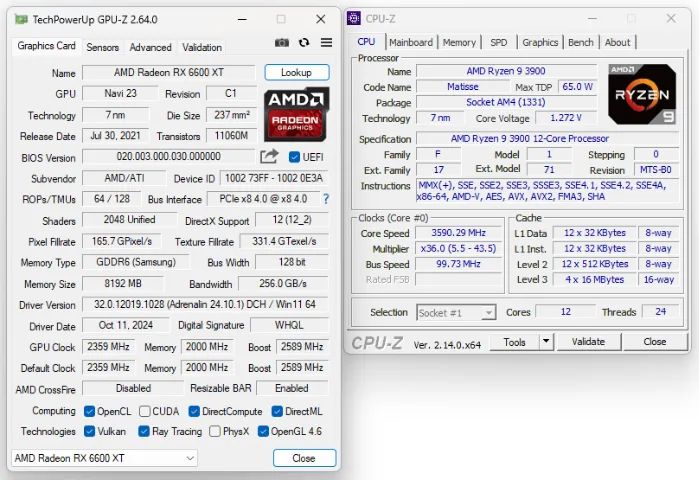Viewport: 699px width, 480px height.
Task: Toggle the OpenCL checkbox
Action: (x=89, y=411)
